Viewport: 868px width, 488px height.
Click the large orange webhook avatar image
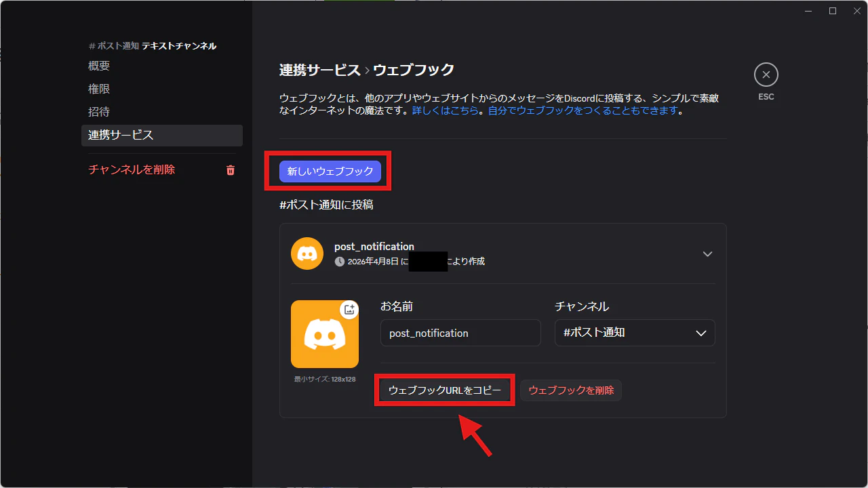(325, 334)
